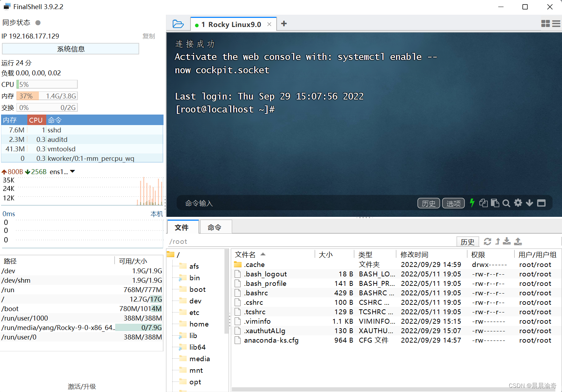Select the vmtoolsd process row

[x=82, y=149]
